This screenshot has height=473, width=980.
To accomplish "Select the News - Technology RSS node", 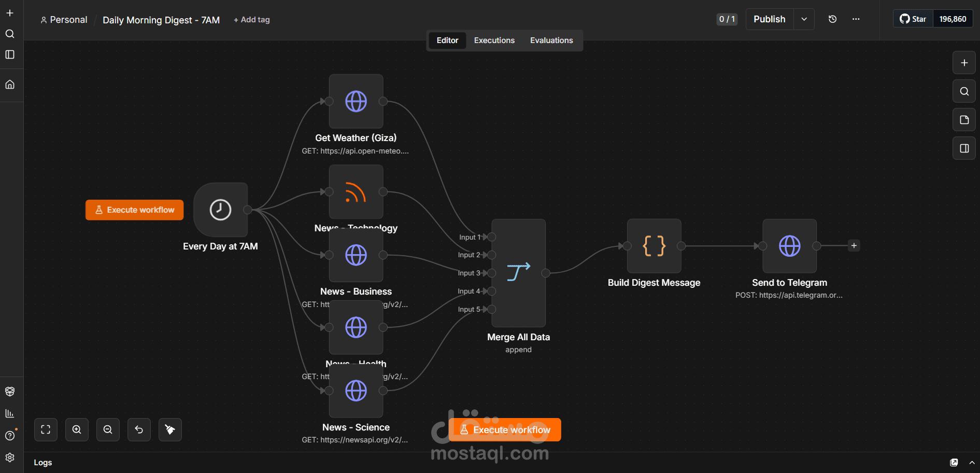I will tap(356, 192).
